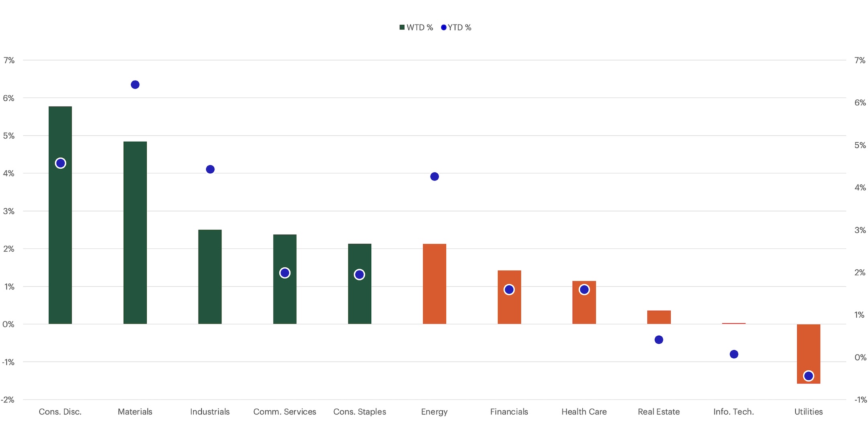868x445 pixels.
Task: Click the Comm. Services label
Action: [x=284, y=412]
